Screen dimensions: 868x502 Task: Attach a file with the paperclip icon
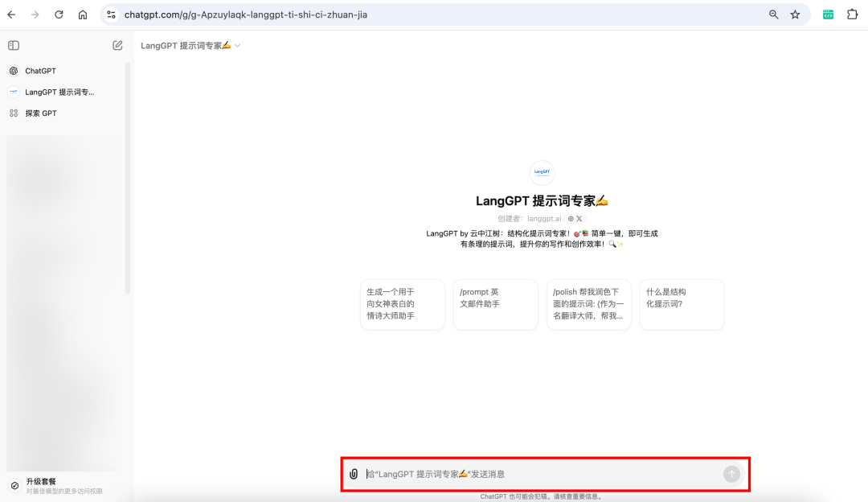point(354,474)
